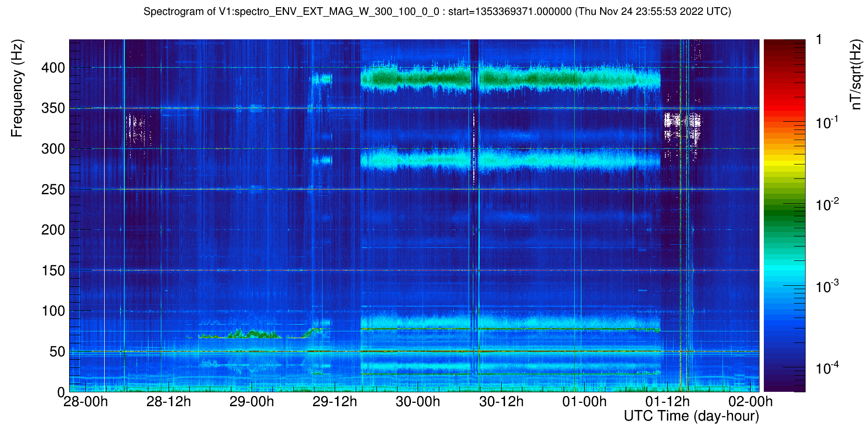Click the spectrogram title text
This screenshot has width=868, height=434.
pyautogui.click(x=437, y=12)
